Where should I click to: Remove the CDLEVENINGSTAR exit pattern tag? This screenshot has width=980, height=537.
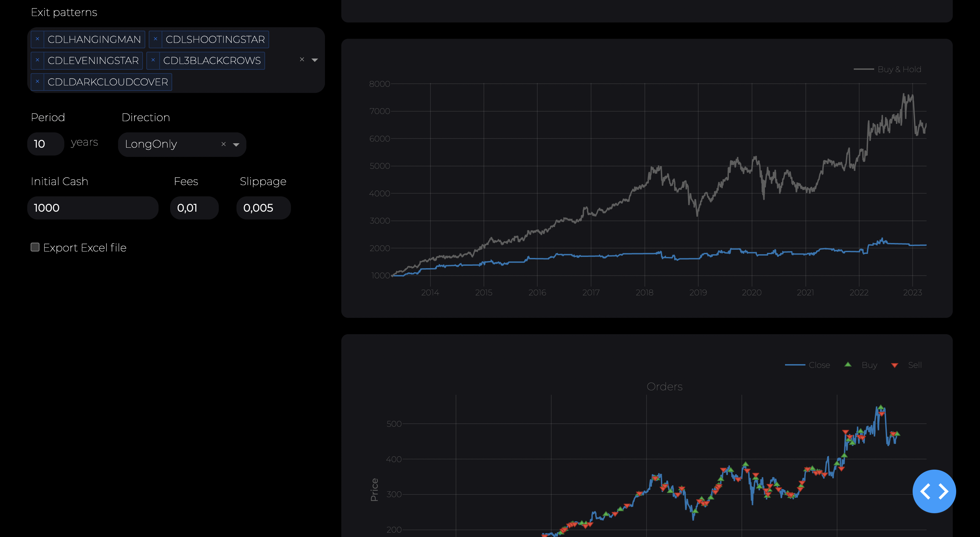(x=37, y=60)
